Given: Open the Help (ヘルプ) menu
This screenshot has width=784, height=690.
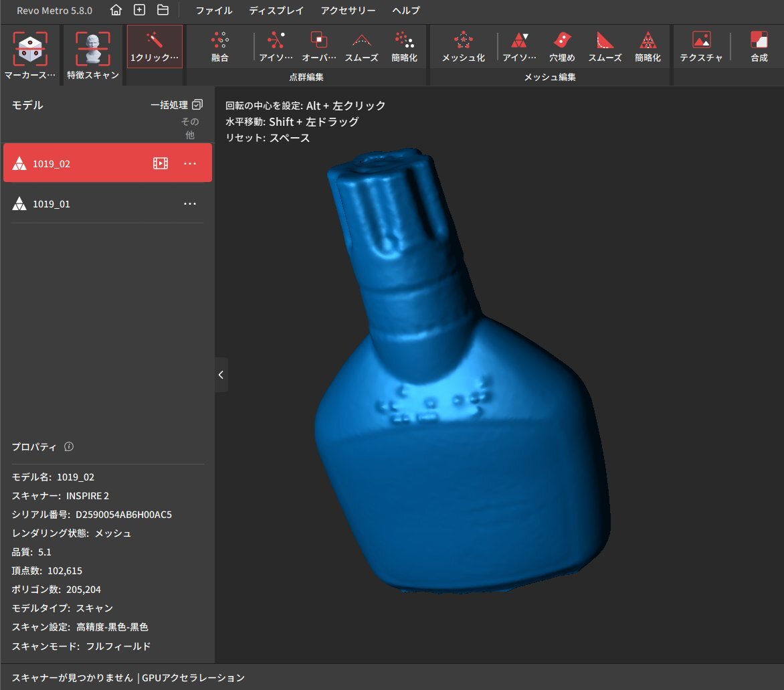Looking at the screenshot, I should (406, 11).
